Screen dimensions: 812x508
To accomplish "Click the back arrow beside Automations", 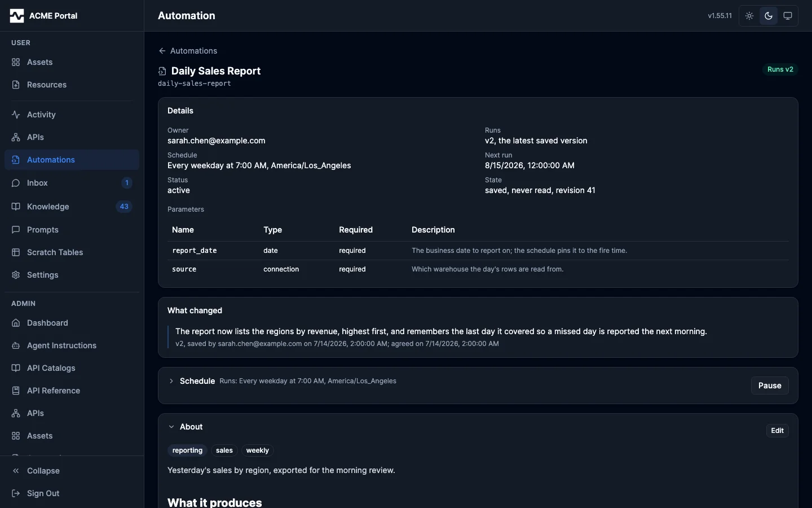I will [162, 51].
